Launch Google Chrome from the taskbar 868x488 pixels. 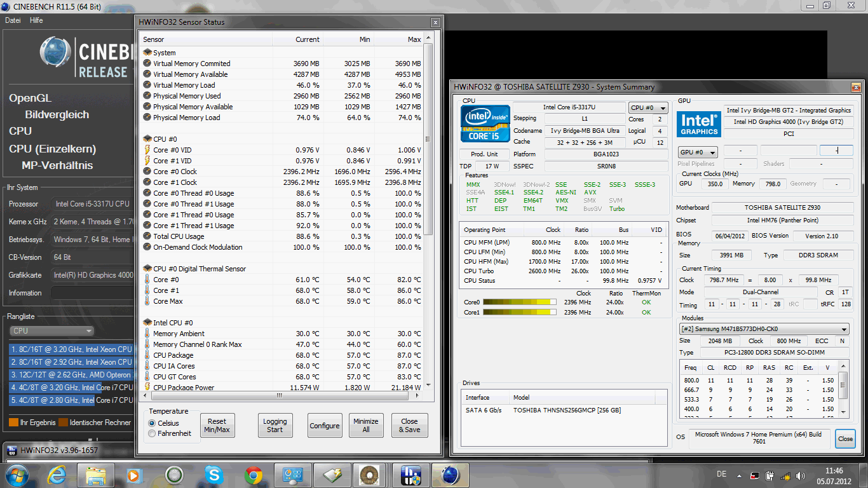(254, 475)
